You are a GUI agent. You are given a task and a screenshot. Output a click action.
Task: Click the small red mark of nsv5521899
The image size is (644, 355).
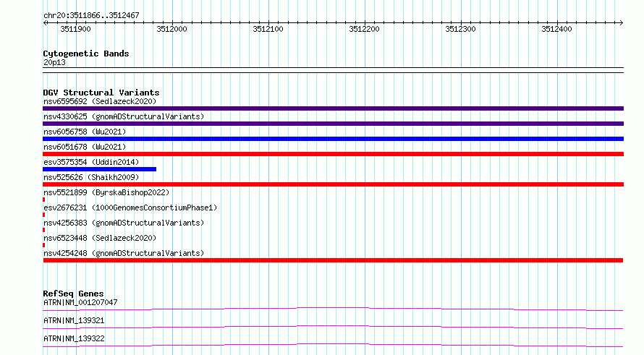(44, 200)
